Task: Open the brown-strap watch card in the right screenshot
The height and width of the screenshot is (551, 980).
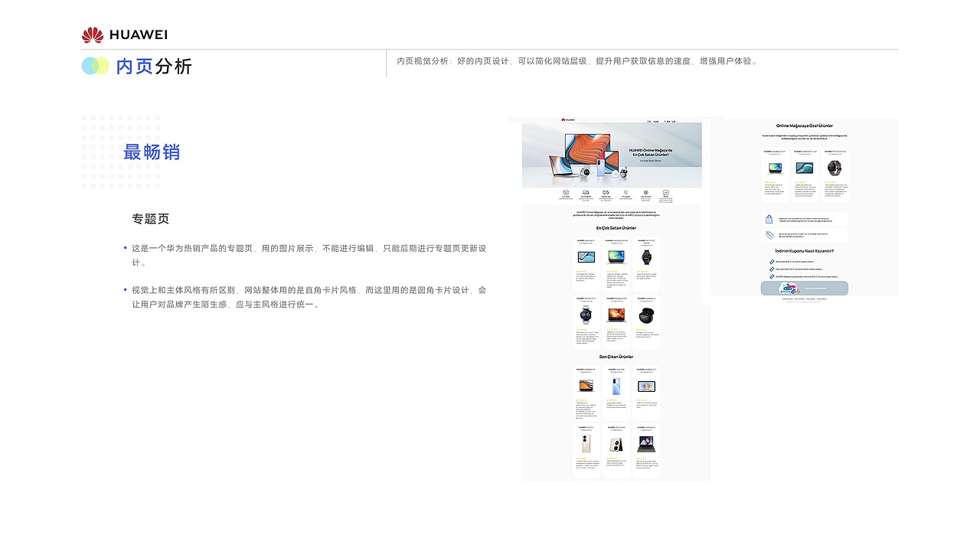Action: 835,175
